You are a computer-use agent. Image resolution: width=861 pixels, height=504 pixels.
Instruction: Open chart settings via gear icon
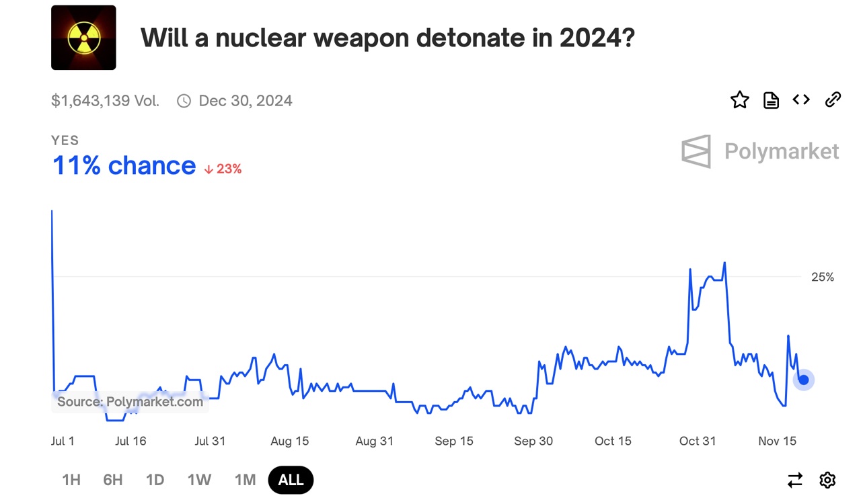[x=827, y=480]
